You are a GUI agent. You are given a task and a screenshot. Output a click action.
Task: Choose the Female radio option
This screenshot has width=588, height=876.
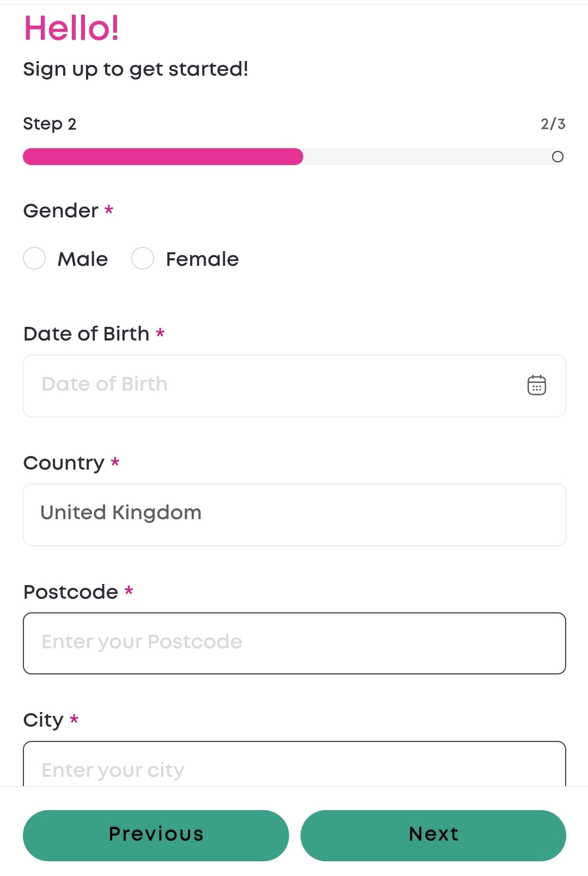click(143, 258)
